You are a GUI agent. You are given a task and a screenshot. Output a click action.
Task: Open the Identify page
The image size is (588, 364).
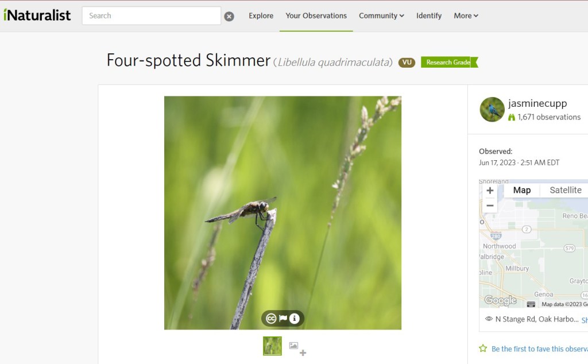point(428,16)
